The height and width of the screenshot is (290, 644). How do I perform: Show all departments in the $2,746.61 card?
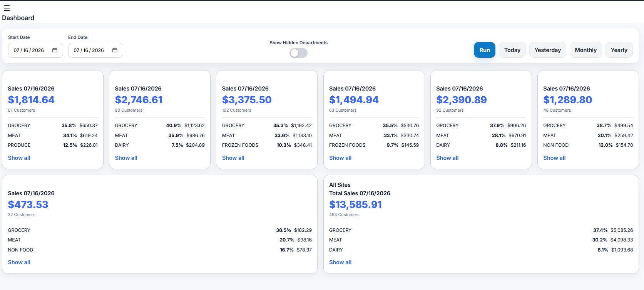(126, 158)
